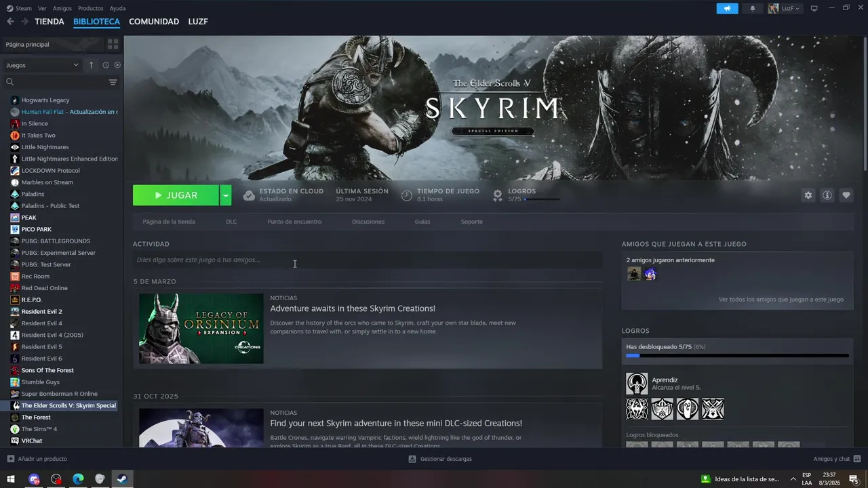Open the Discusiones tab
This screenshot has height=488, width=868.
368,222
